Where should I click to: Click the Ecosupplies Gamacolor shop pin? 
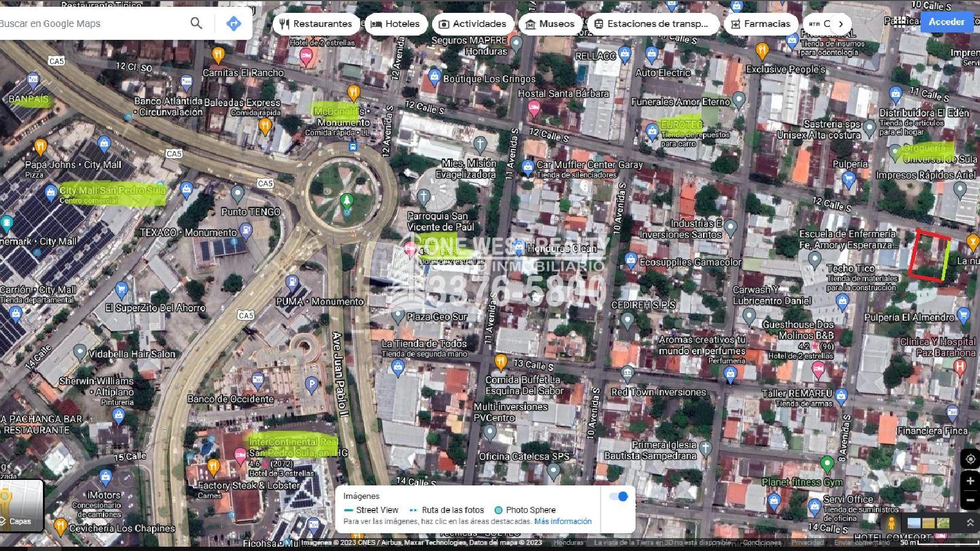[x=631, y=260]
